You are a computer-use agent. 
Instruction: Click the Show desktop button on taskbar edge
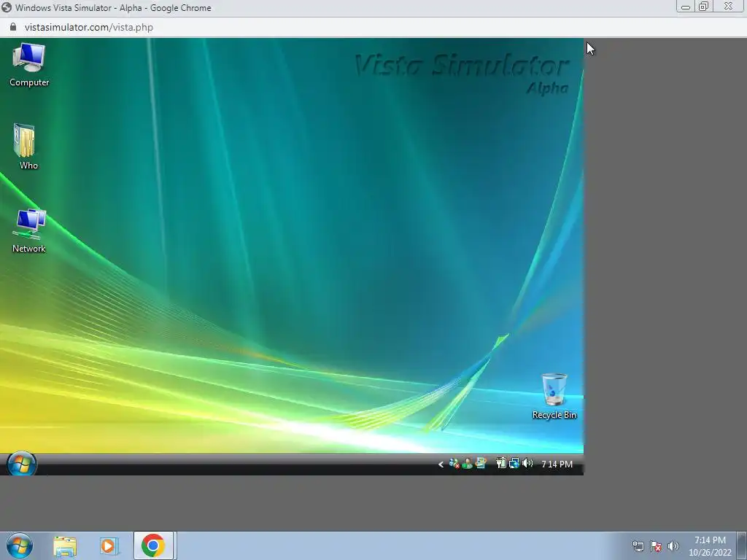tap(742, 545)
